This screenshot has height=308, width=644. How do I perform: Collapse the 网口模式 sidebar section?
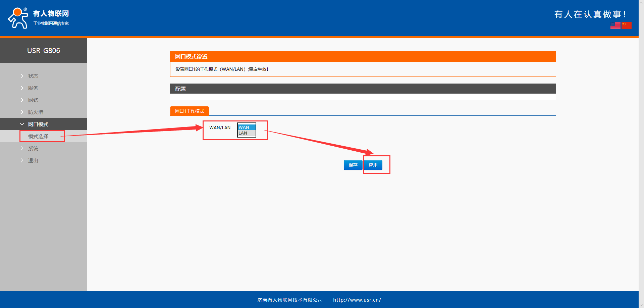38,124
